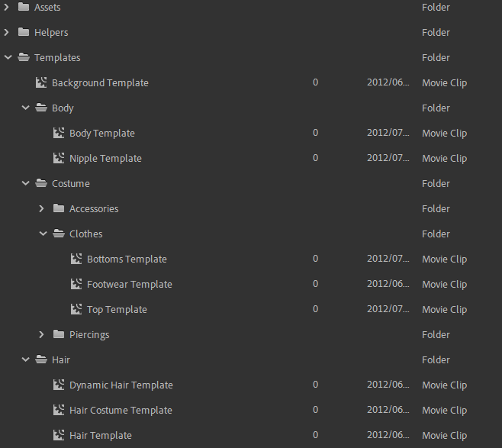Select the Costume folder label
Viewport: 502px width, 448px height.
pyautogui.click(x=70, y=183)
